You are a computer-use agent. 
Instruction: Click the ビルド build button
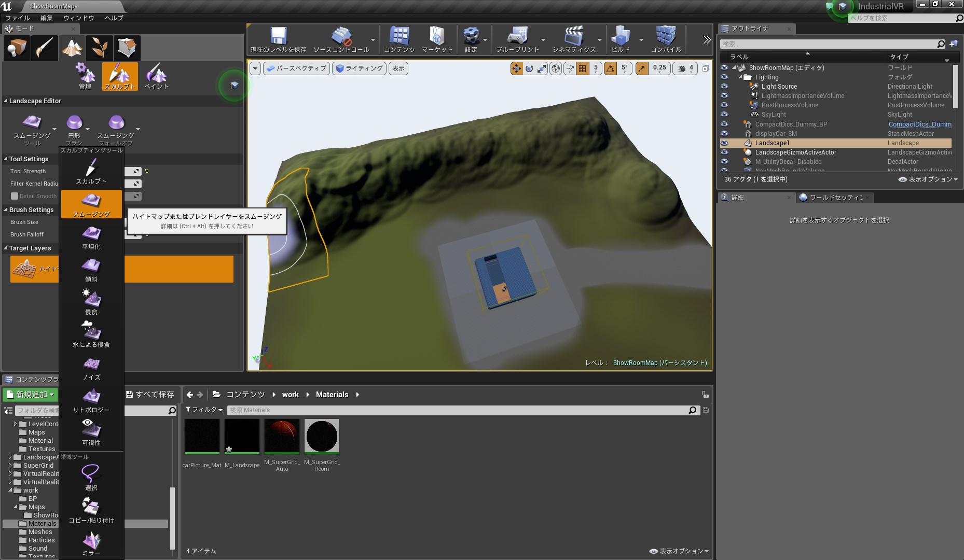(621, 39)
